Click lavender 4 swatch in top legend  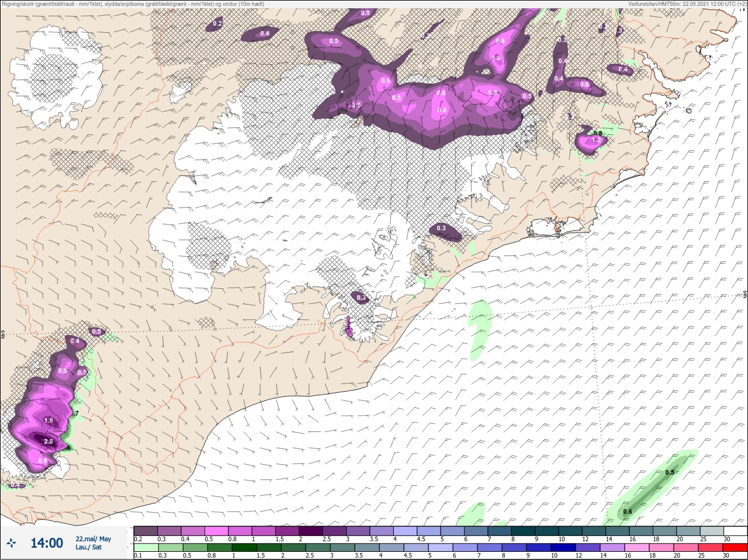coord(406,531)
